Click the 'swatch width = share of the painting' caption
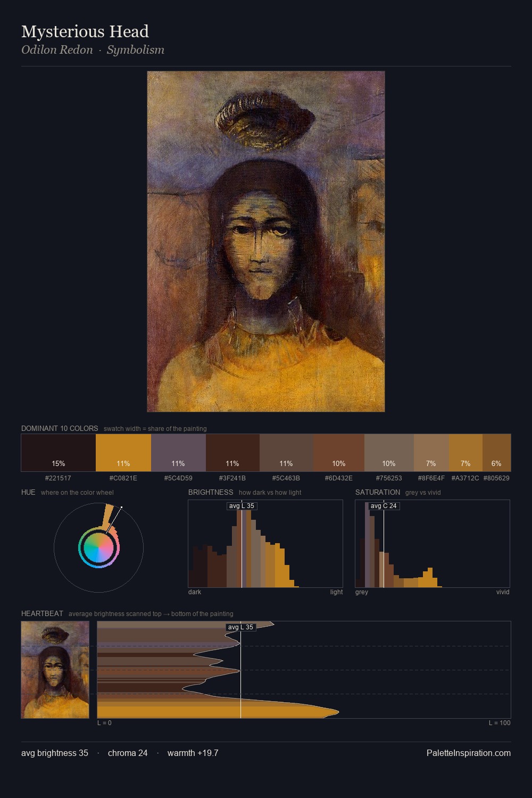 (155, 429)
